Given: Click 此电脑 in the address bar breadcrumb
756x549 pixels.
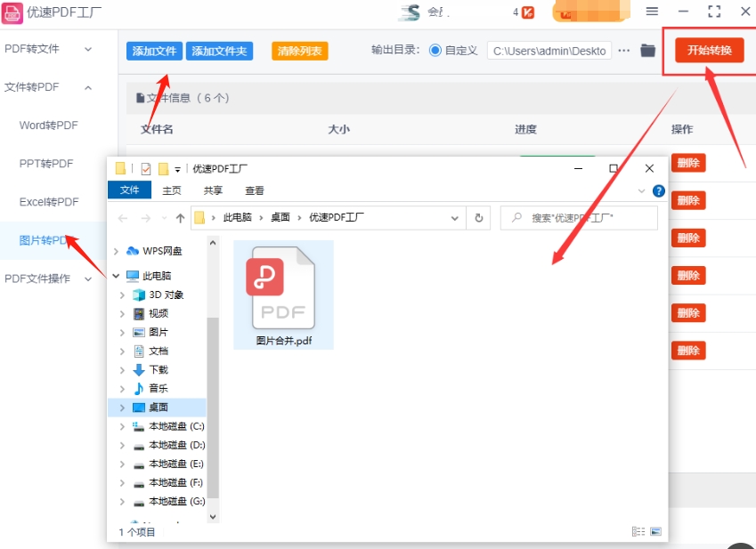Looking at the screenshot, I should (238, 218).
